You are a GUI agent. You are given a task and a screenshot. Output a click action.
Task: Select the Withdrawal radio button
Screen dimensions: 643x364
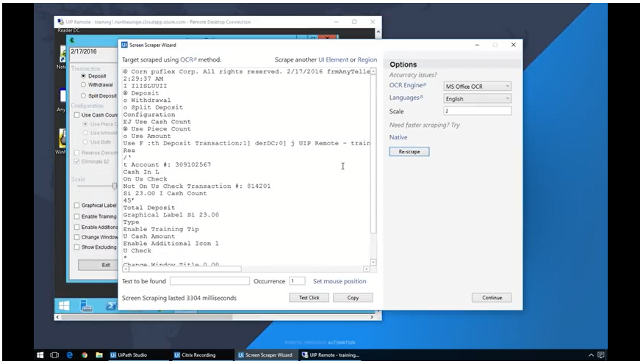84,84
